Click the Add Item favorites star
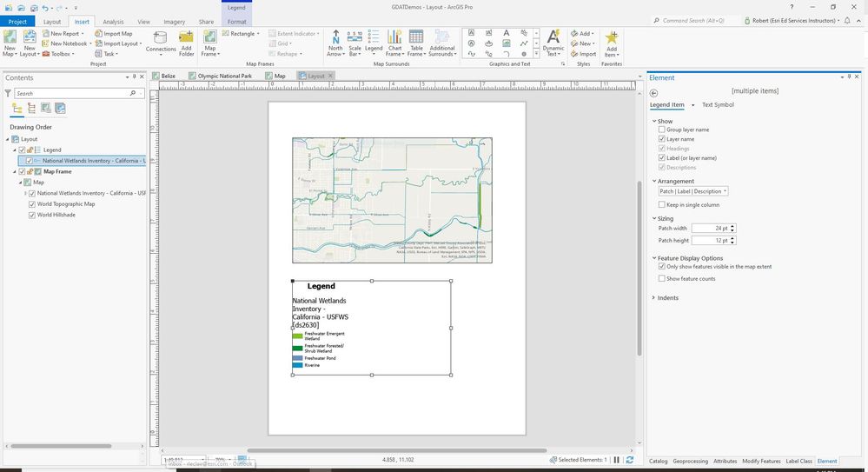The width and height of the screenshot is (868, 472). click(612, 37)
